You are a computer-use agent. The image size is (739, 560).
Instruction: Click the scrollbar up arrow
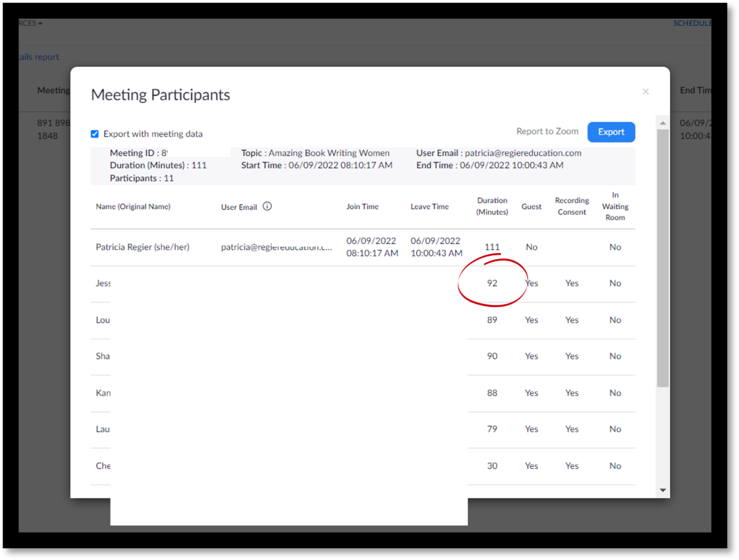point(662,122)
